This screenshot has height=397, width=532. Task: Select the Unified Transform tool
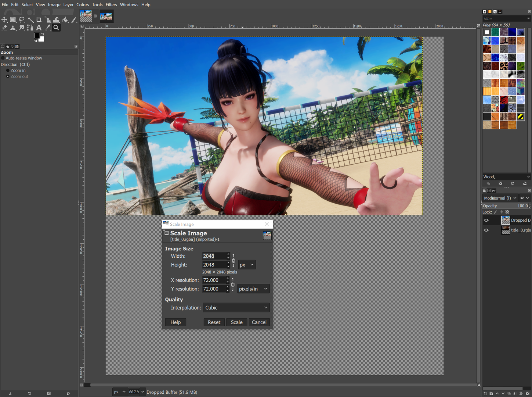48,19
